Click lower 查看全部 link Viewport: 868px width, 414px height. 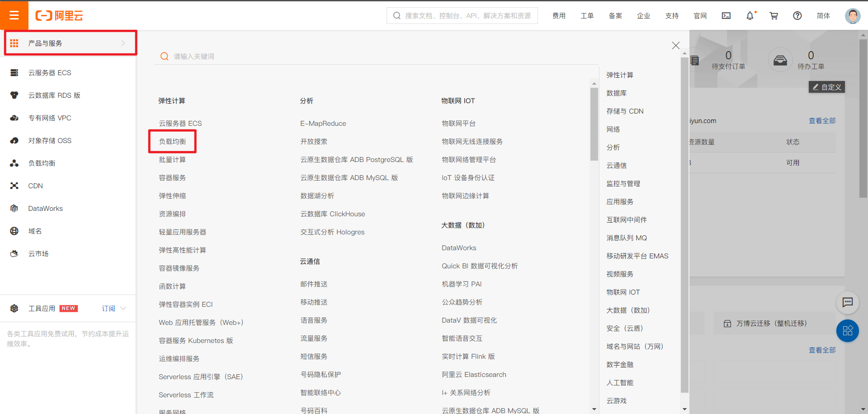pos(822,350)
